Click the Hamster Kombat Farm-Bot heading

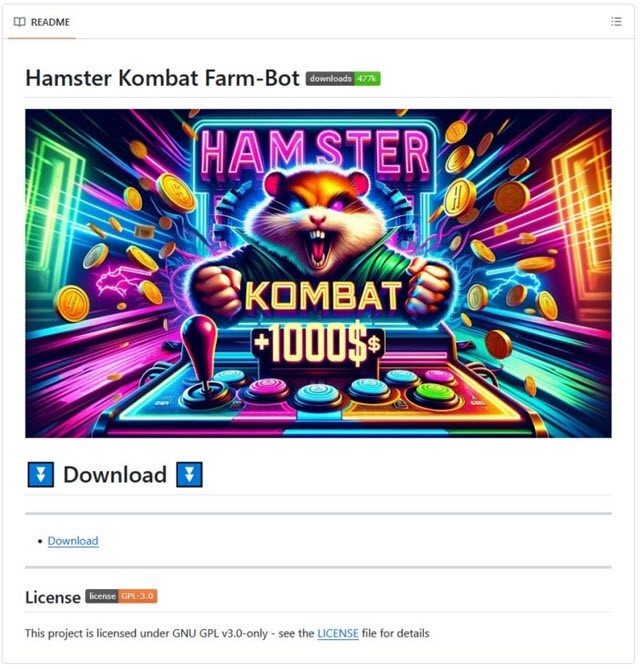[x=163, y=78]
